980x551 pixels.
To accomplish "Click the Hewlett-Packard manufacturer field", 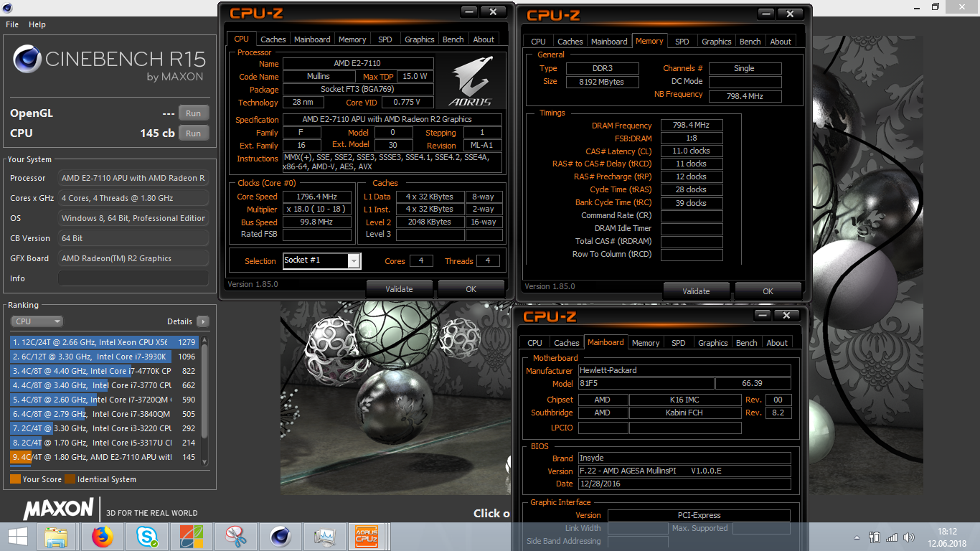I will 684,371.
